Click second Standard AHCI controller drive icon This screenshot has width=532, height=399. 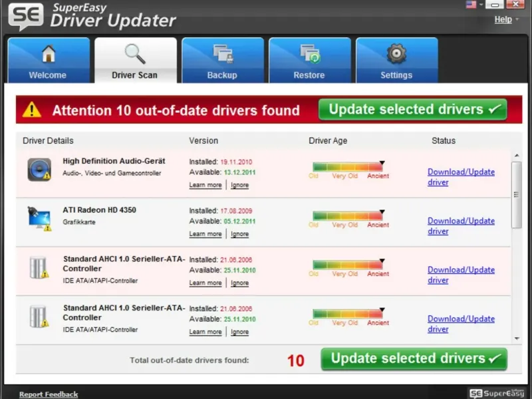tap(39, 317)
